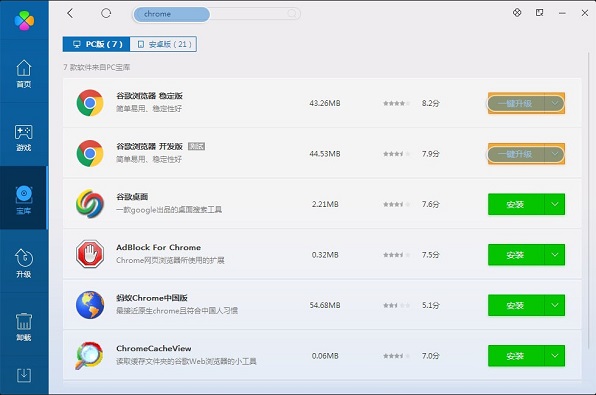The image size is (596, 395).
Task: Click the 2.21MB size value
Action: click(325, 204)
